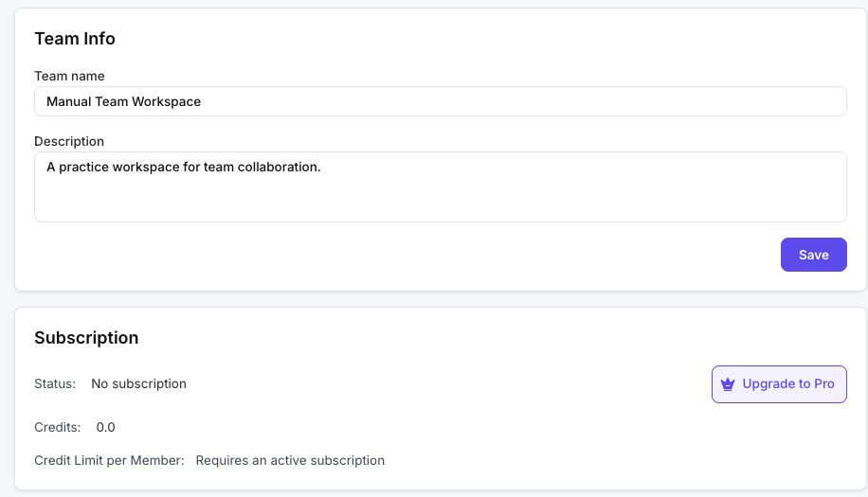The height and width of the screenshot is (497, 868).
Task: Click the Upgrade to Pro button label
Action: (787, 383)
